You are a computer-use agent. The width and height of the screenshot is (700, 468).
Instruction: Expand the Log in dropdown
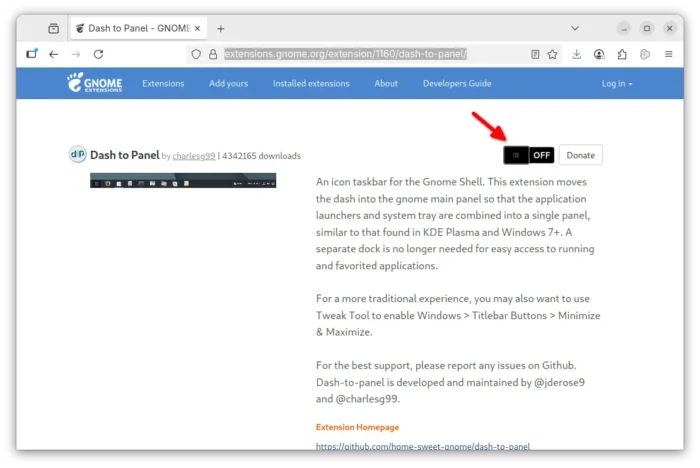617,84
